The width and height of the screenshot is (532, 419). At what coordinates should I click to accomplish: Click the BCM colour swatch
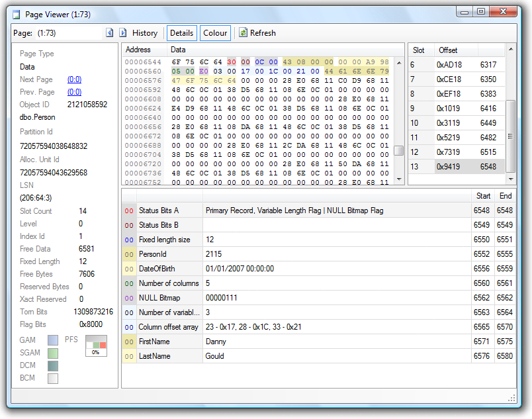[53, 378]
